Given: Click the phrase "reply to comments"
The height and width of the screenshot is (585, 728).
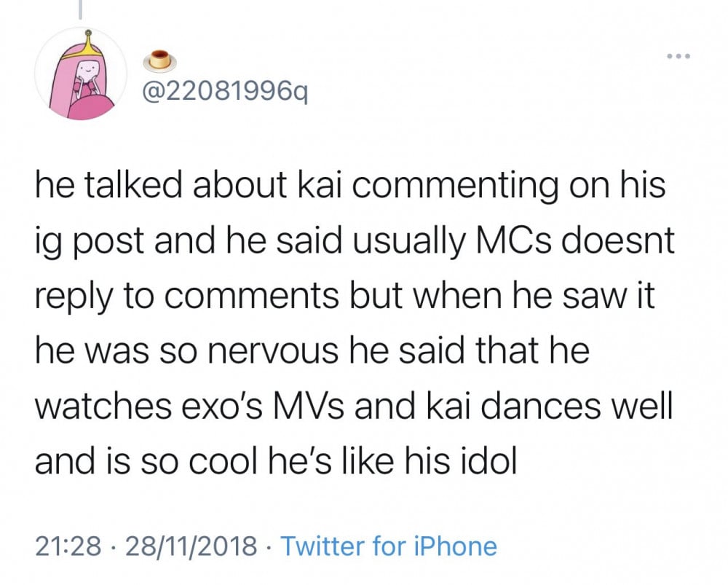Looking at the screenshot, I should (187, 297).
